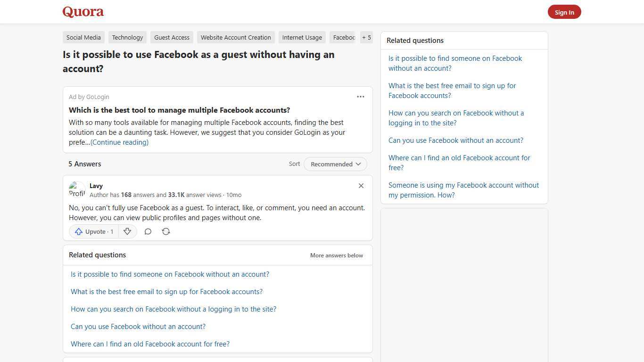The width and height of the screenshot is (644, 362).
Task: Select the Guest Access topic tag
Action: point(172,37)
